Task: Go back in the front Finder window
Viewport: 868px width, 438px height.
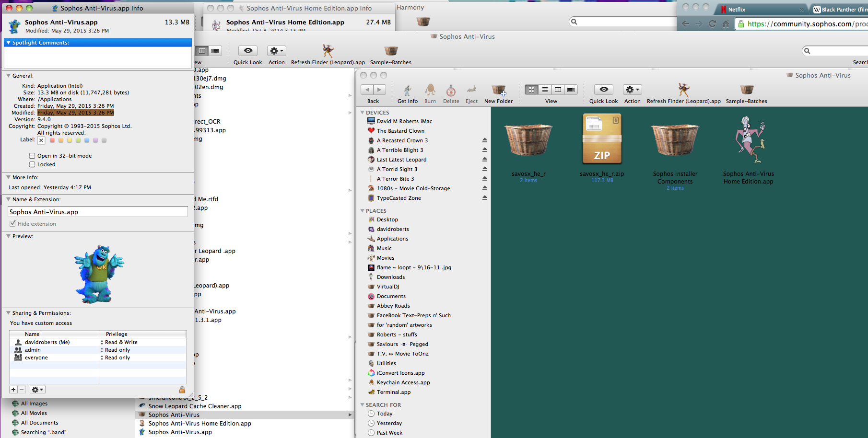Action: (367, 90)
